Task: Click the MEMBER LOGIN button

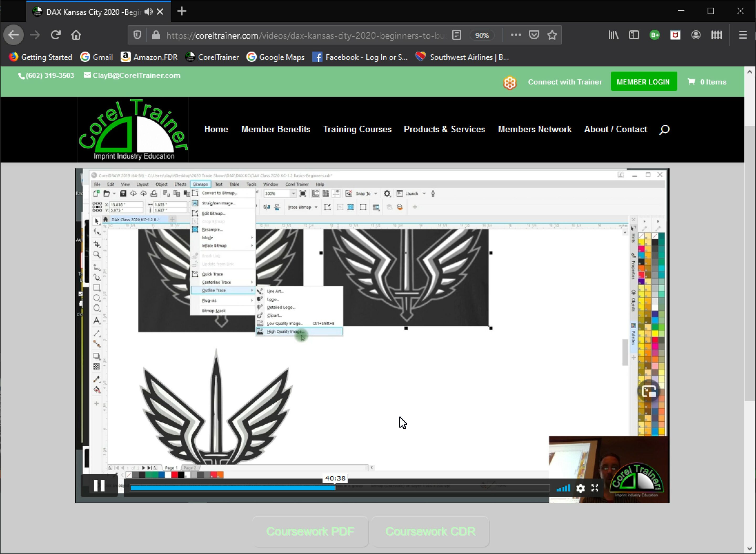Action: (x=643, y=82)
